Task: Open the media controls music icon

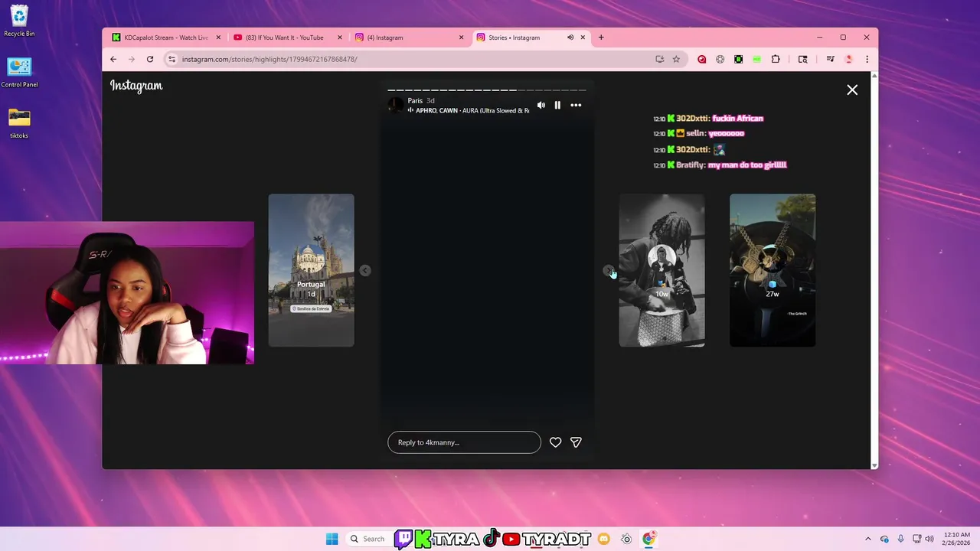Action: click(x=830, y=59)
